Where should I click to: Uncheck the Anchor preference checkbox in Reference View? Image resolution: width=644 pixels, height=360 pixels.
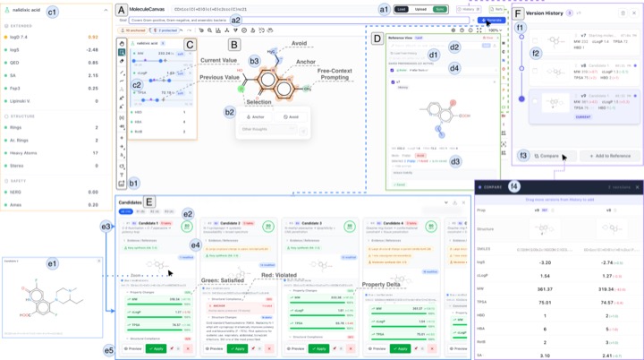(393, 71)
